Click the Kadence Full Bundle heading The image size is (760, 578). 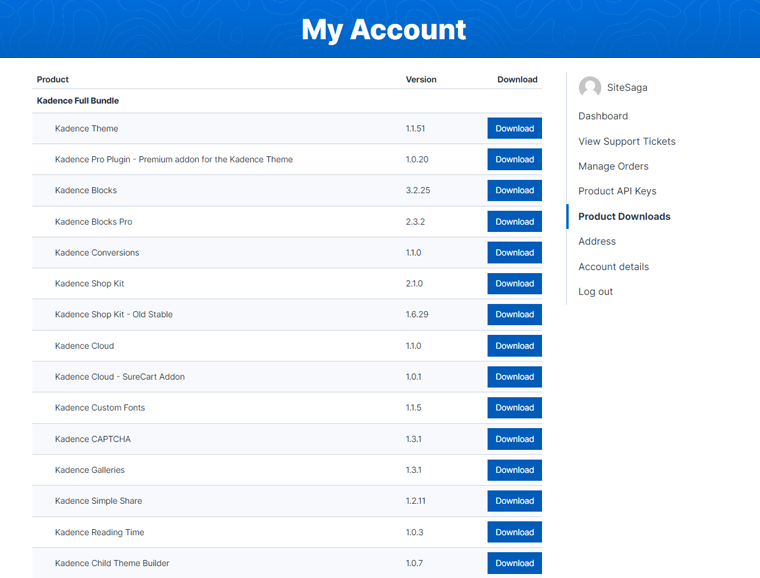click(x=78, y=101)
